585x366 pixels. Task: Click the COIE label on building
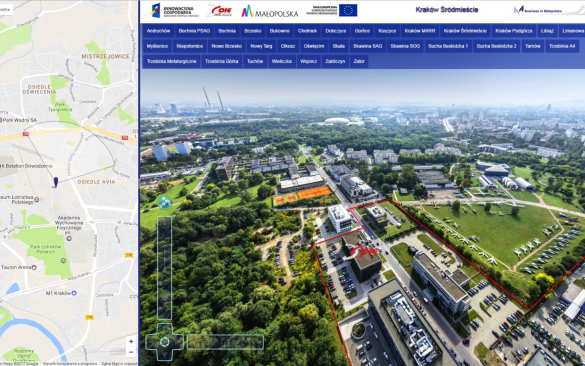tap(364, 251)
